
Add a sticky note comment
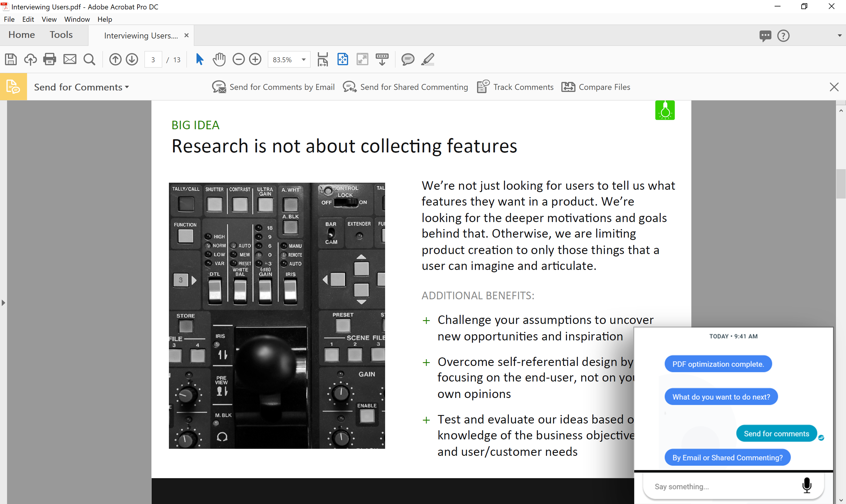[x=407, y=59]
